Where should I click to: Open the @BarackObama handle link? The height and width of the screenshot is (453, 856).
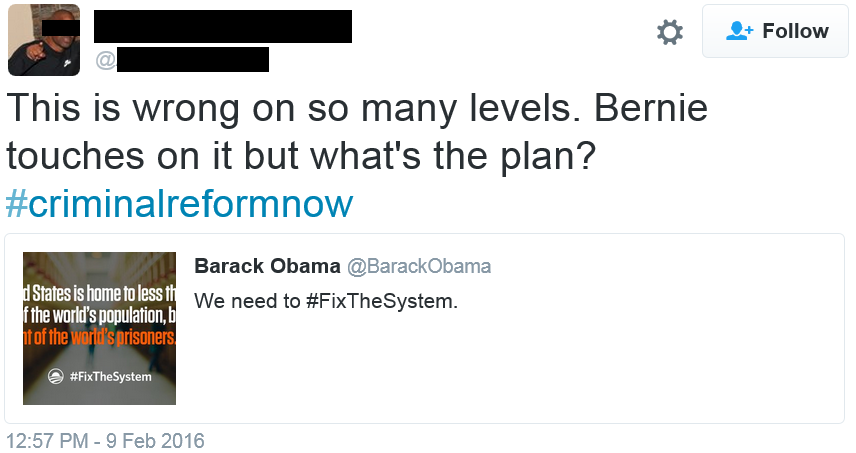tap(418, 266)
